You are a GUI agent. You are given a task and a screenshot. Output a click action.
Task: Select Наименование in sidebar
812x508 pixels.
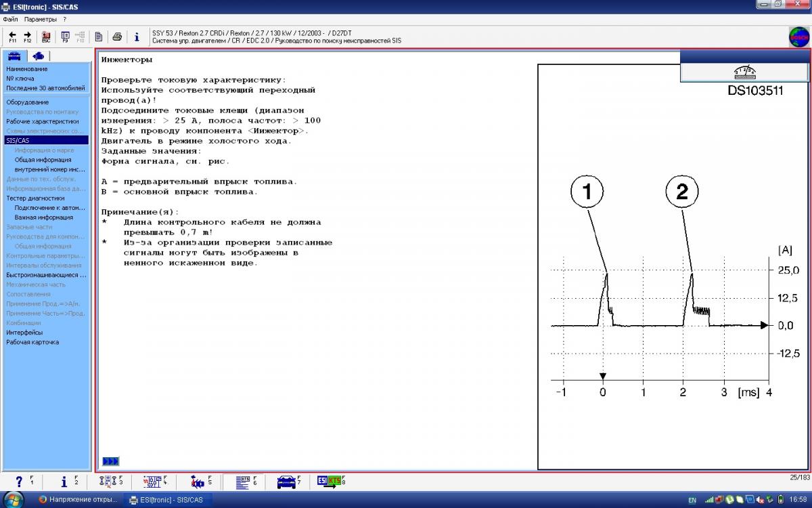(27, 69)
